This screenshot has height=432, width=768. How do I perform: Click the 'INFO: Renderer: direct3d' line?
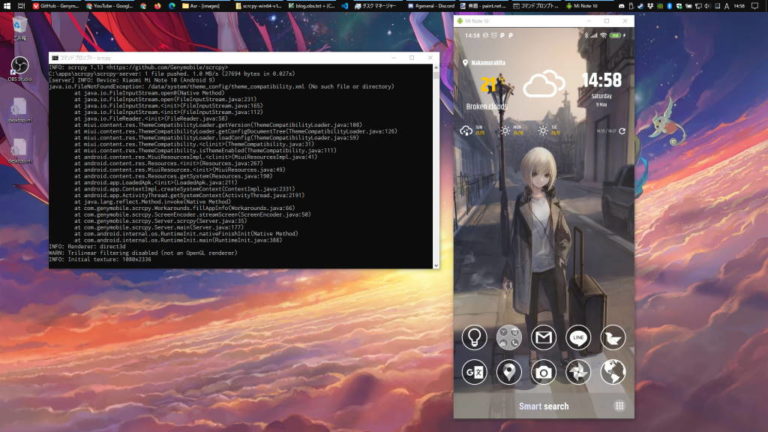coord(88,247)
